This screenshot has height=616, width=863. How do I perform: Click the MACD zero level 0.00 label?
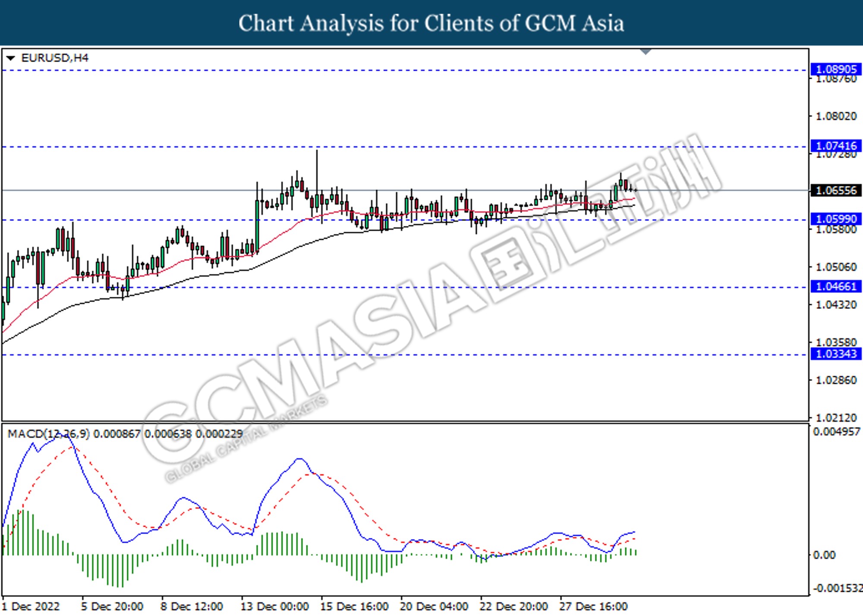coord(824,555)
